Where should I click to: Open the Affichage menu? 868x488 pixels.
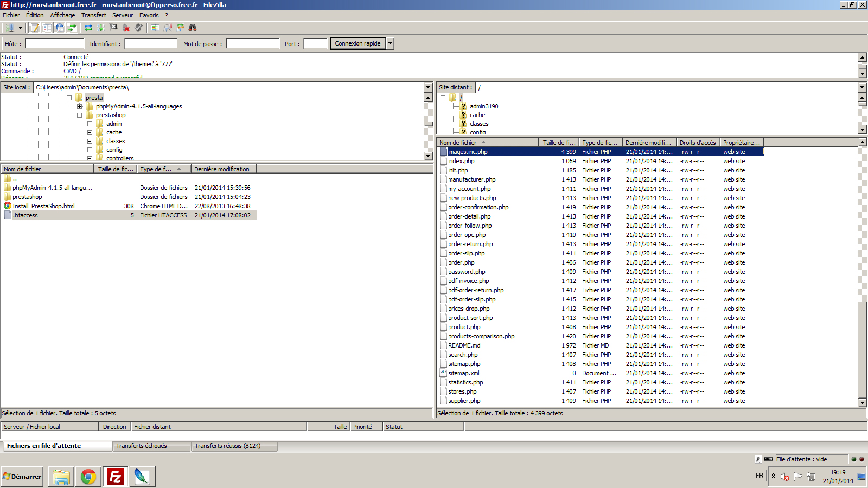click(x=62, y=15)
